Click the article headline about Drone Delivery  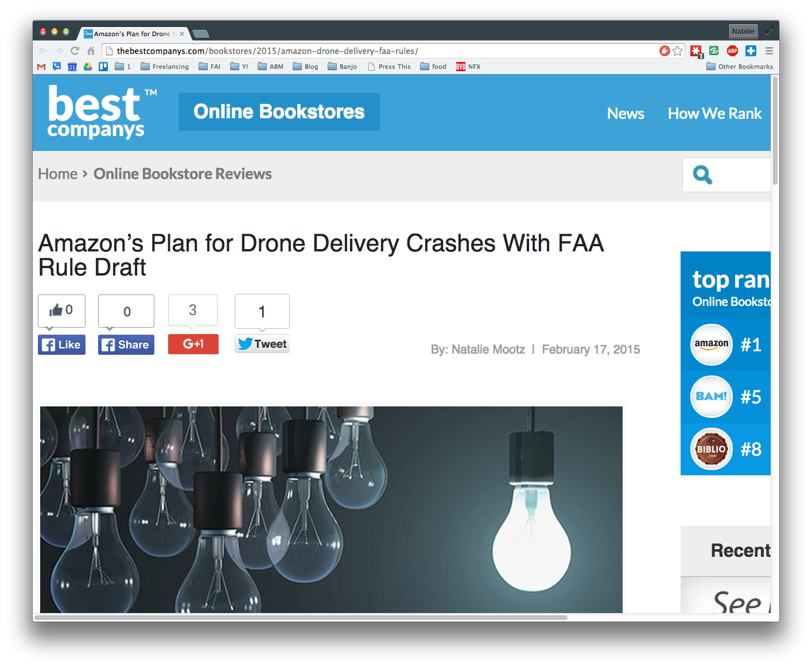coord(321,255)
